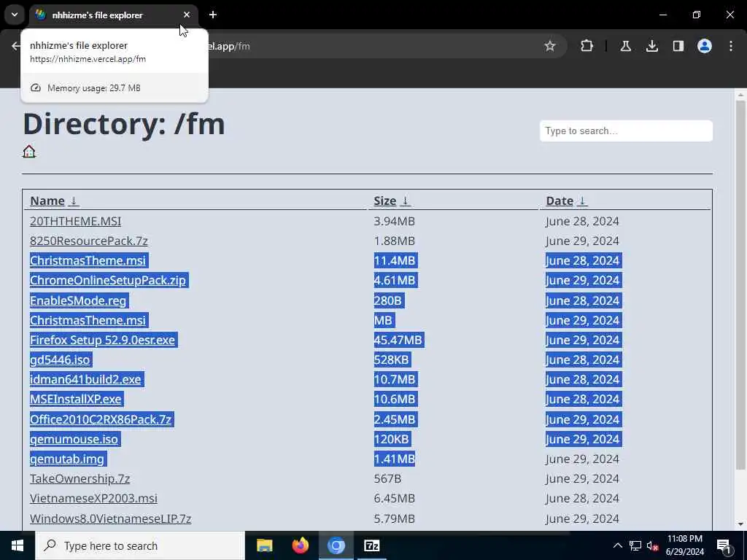Click the Type to search field

tap(626, 131)
